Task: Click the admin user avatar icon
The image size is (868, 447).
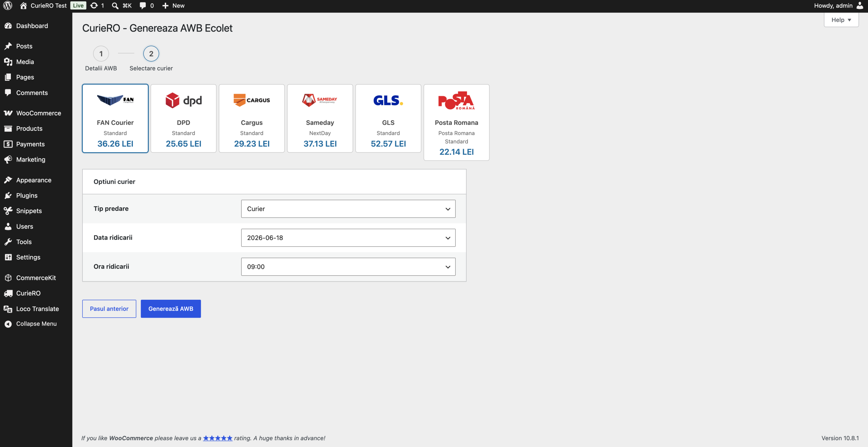Action: pyautogui.click(x=860, y=5)
